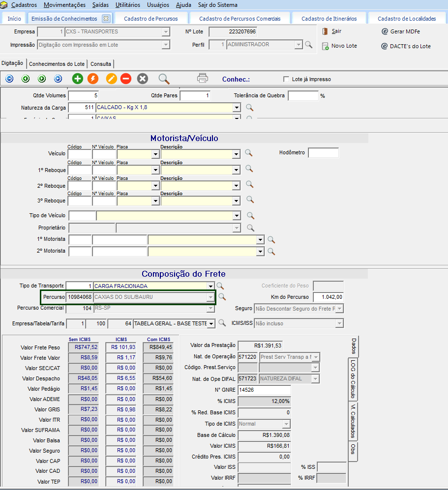448x490 pixels.
Task: Open the Seguro dropdown list
Action: click(339, 309)
